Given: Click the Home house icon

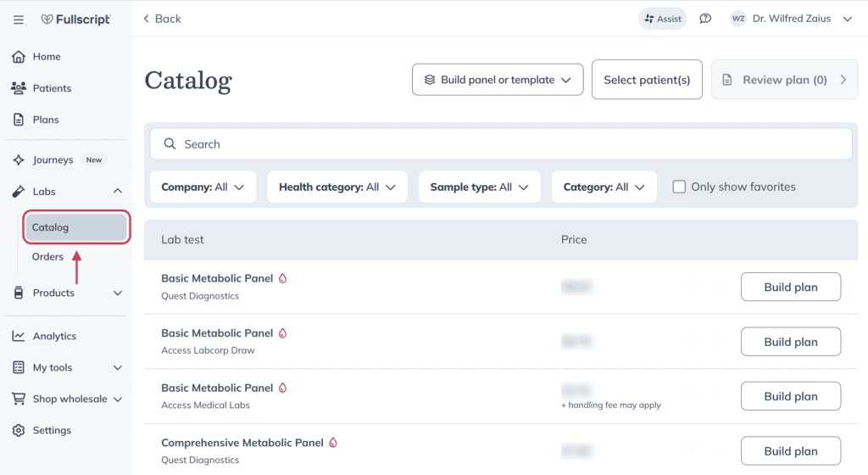Looking at the screenshot, I should coord(19,57).
